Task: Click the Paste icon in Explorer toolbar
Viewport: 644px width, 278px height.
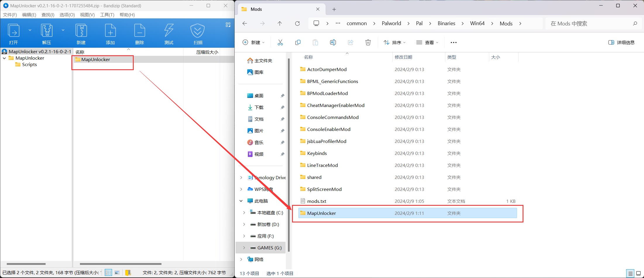Action: 315,42
